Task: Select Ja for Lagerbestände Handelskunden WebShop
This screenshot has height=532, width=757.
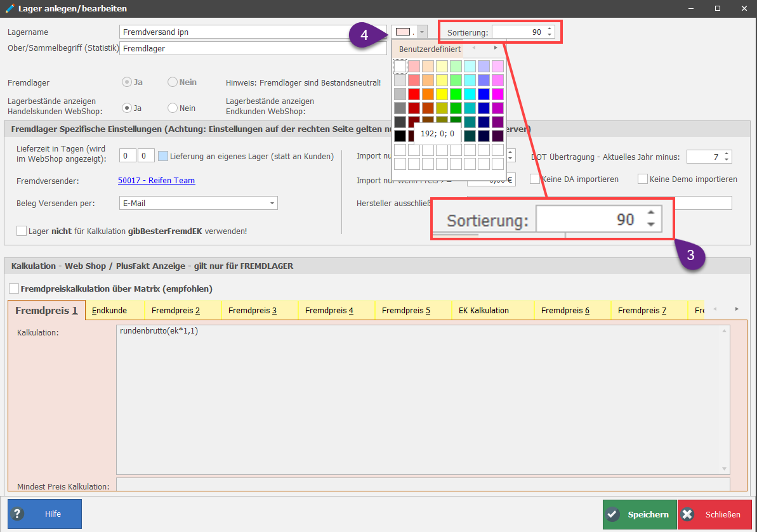Action: (126, 108)
